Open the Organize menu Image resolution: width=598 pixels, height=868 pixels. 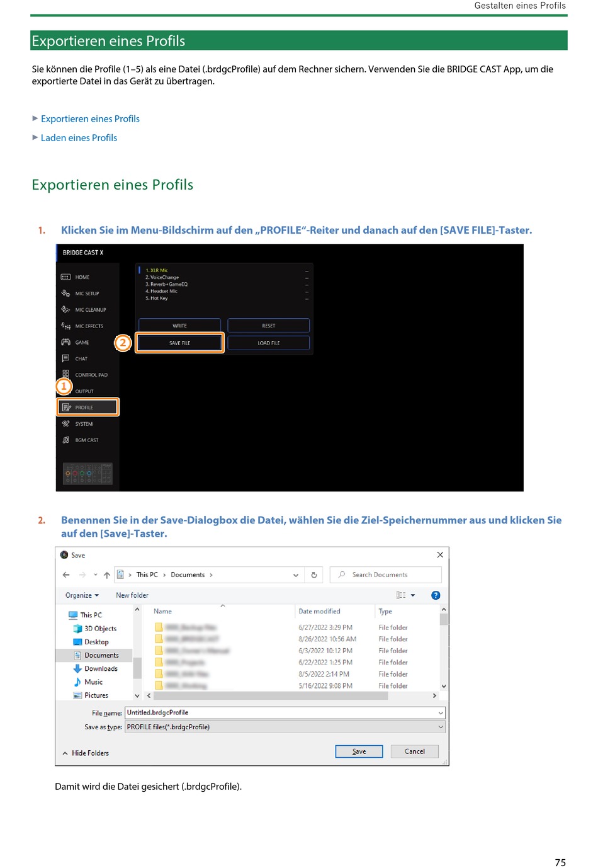[x=82, y=595]
